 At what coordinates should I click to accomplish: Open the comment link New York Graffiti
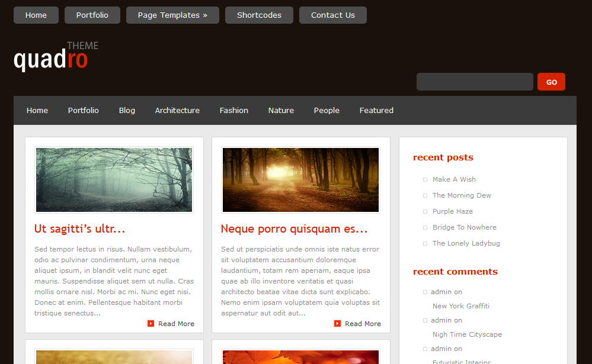[x=460, y=306]
